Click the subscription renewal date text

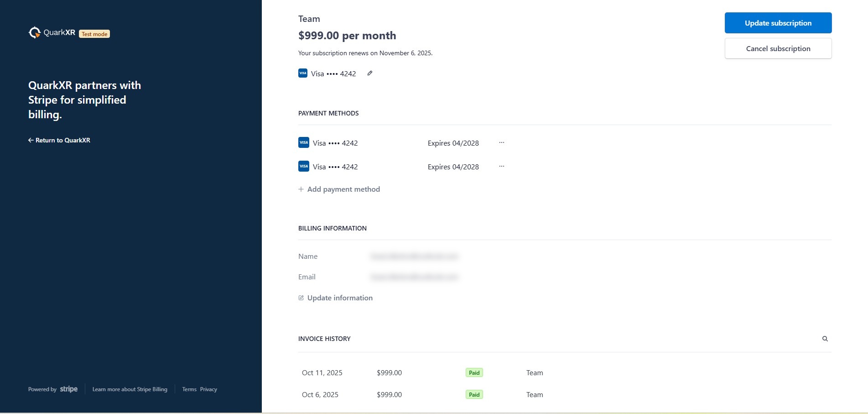tap(365, 53)
